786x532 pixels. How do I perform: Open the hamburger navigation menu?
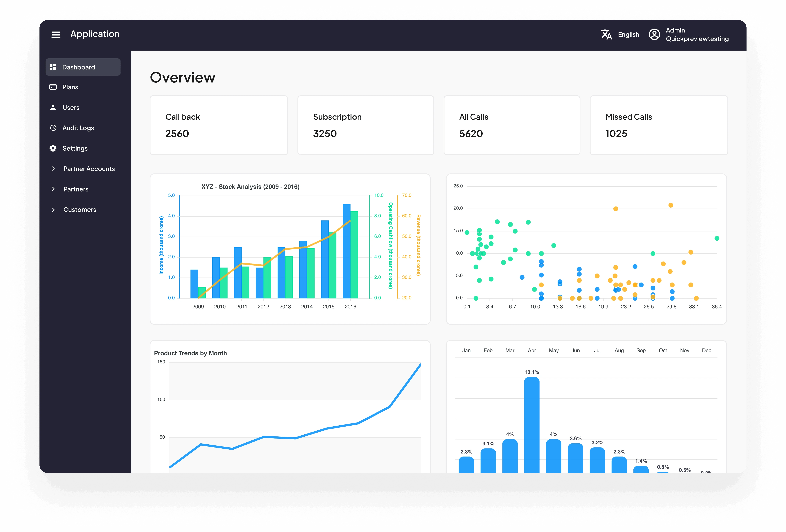(x=55, y=34)
